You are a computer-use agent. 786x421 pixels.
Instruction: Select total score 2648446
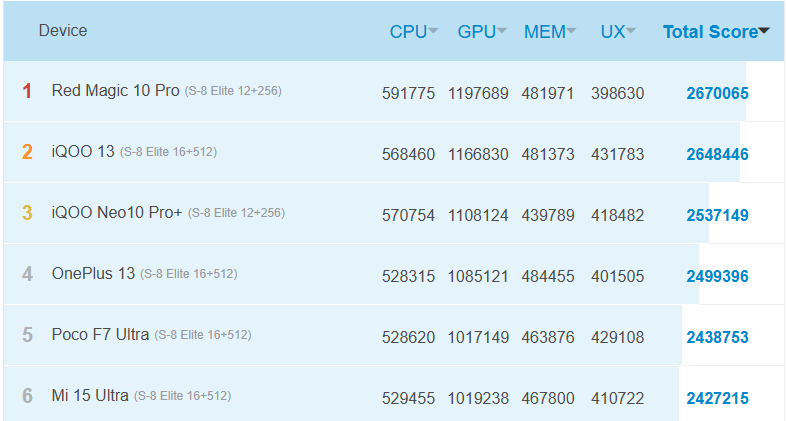point(717,154)
